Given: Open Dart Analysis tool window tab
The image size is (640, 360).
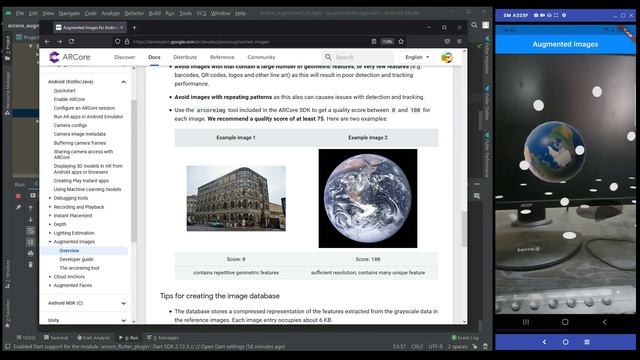Looking at the screenshot, I should click(93, 338).
